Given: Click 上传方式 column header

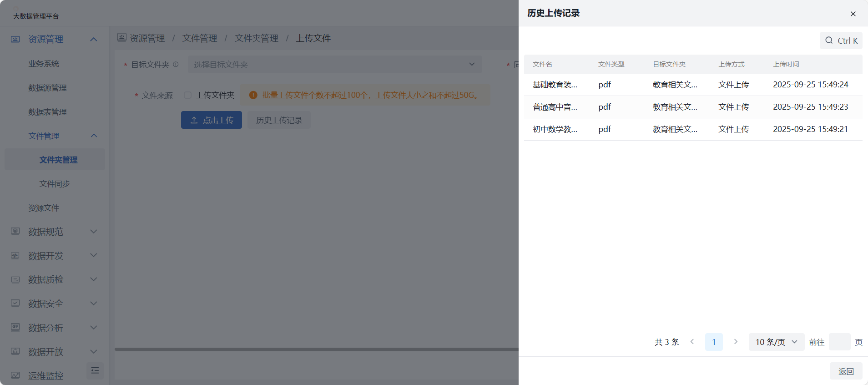Looking at the screenshot, I should (x=732, y=64).
